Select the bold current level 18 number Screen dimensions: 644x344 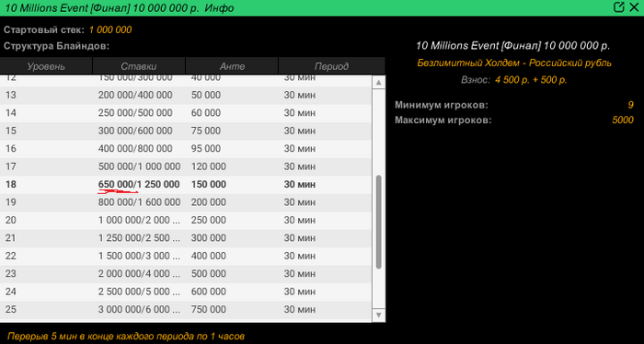11,185
